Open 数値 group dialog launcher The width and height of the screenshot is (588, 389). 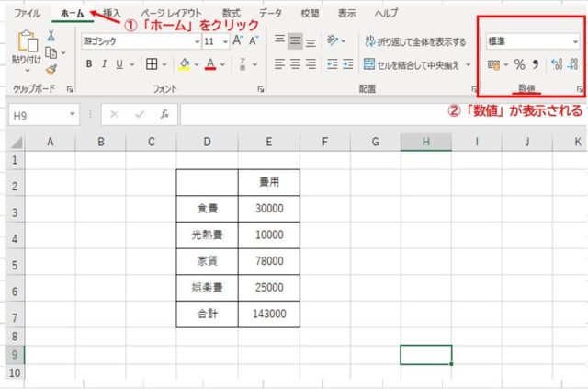[x=580, y=89]
